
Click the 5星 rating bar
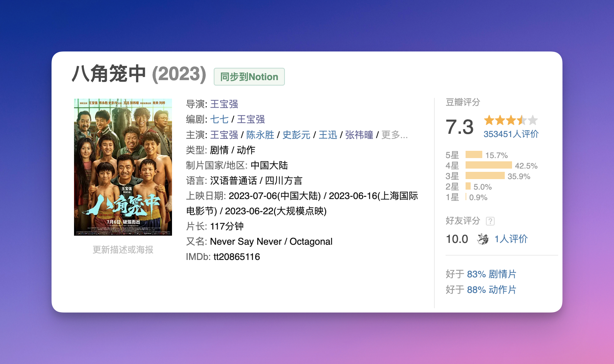(474, 155)
